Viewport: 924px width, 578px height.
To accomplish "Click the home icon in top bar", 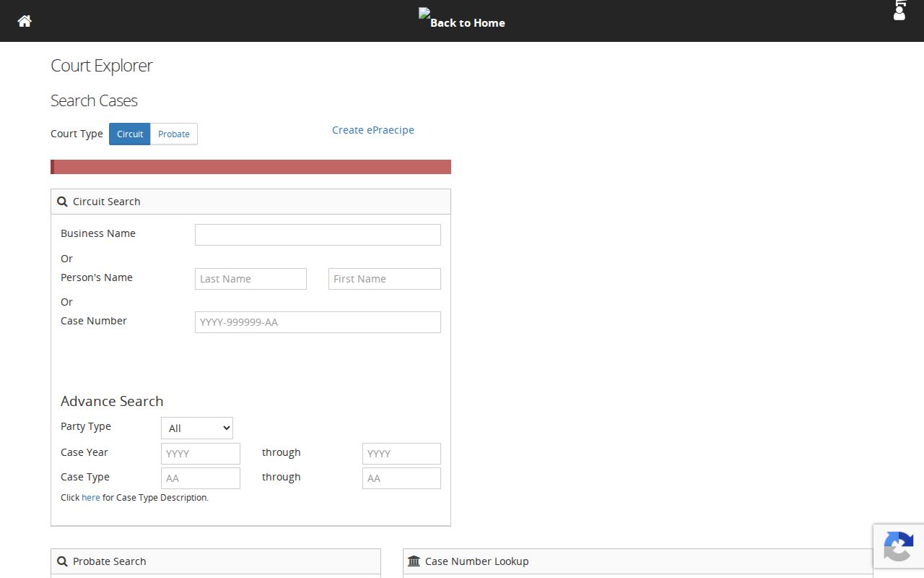I will 25,21.
